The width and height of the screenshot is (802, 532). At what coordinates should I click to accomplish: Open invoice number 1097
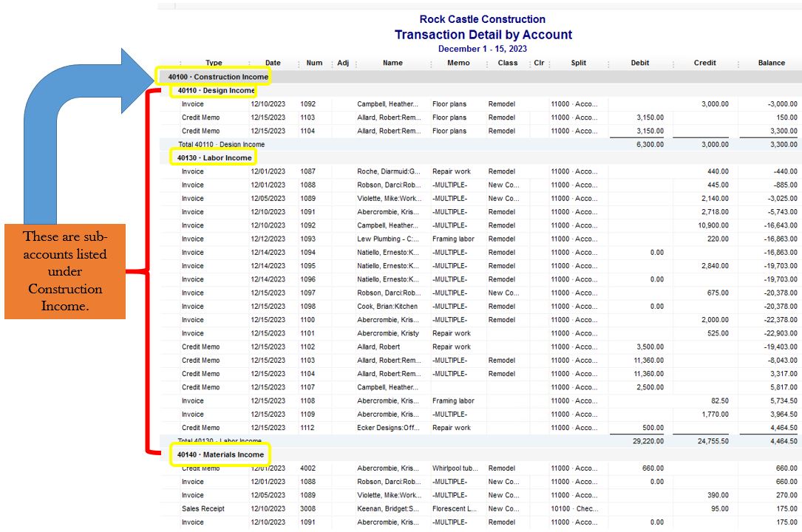pos(308,293)
